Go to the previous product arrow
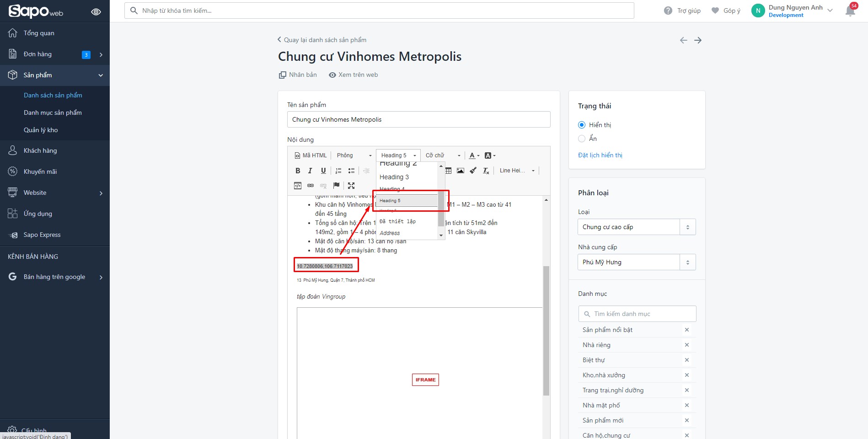Screen dimensions: 868x439 (683, 40)
